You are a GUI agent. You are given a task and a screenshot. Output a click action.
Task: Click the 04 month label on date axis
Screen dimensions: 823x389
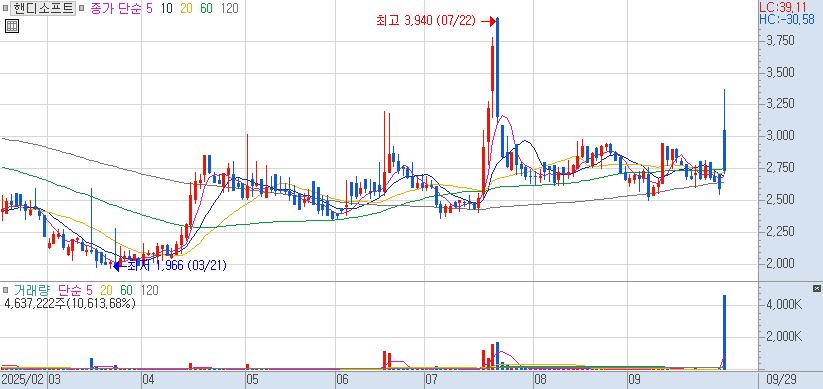click(149, 379)
